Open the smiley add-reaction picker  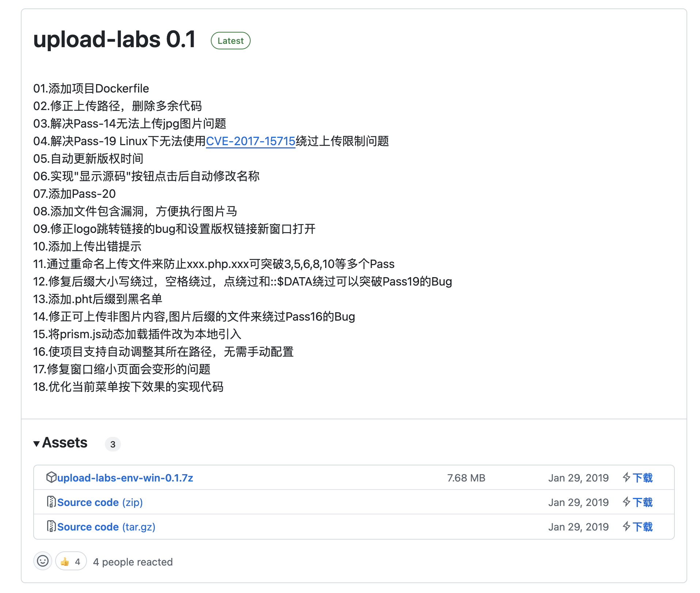tap(43, 561)
